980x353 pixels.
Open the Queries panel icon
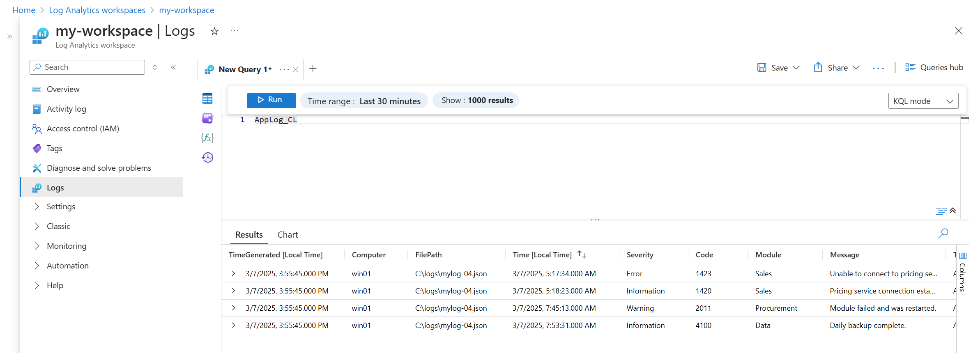pyautogui.click(x=207, y=118)
